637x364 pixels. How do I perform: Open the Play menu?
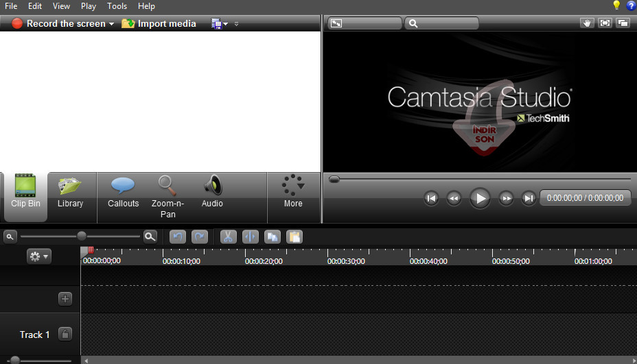pos(88,6)
